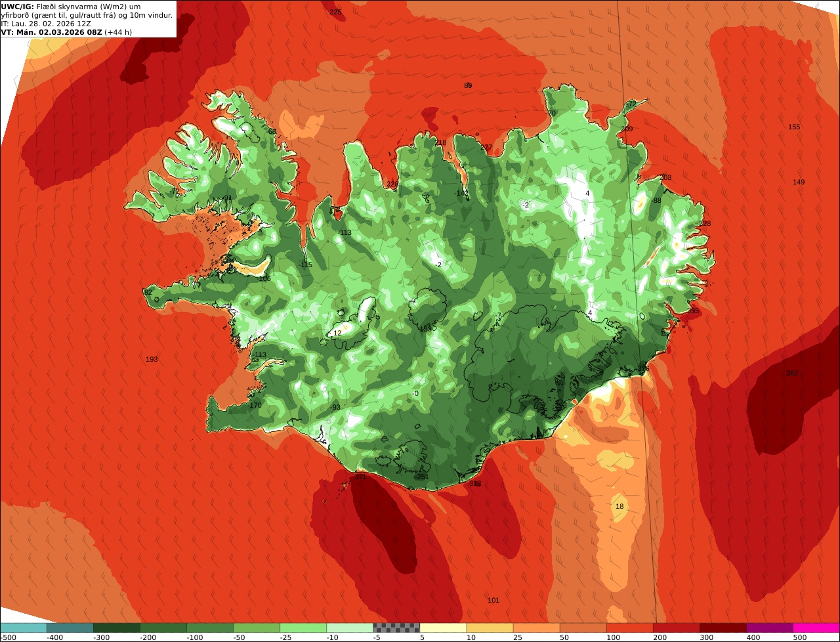The image size is (840, 642).
Task: Click the "193" flux value over the sea
Action: click(x=152, y=359)
